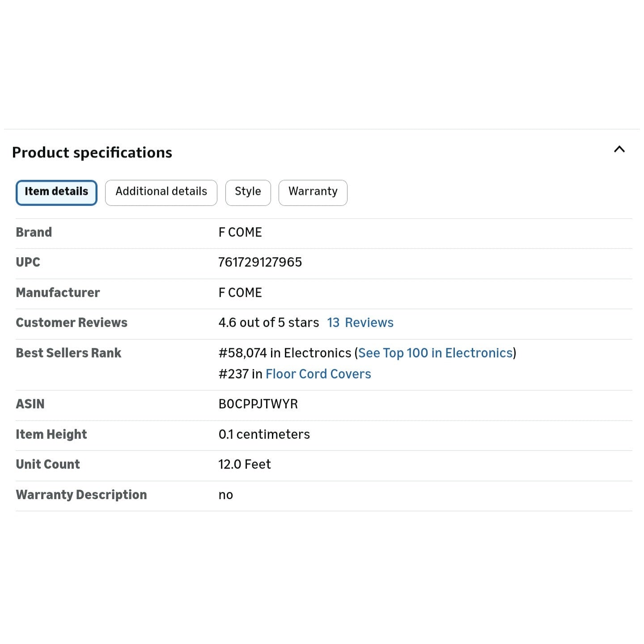Collapse the Product specifications section chevron
This screenshot has height=644, width=644.
coord(619,149)
